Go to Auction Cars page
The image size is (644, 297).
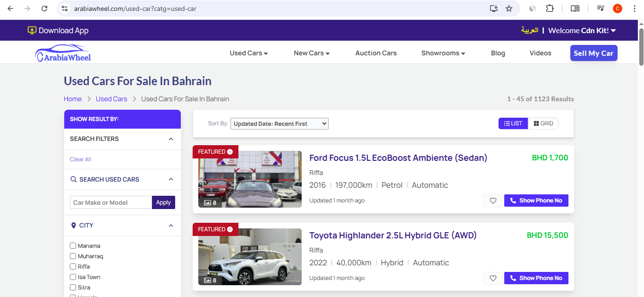tap(376, 53)
